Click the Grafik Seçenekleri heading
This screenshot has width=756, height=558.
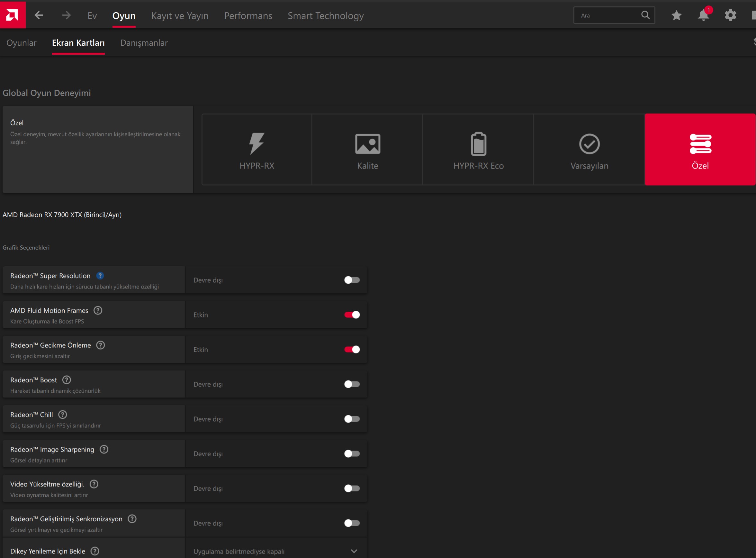26,248
